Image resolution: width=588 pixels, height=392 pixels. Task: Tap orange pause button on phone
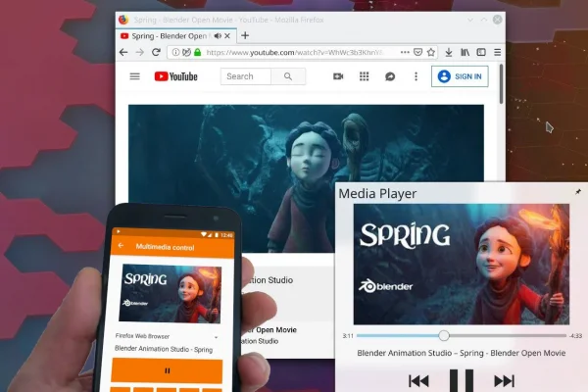coord(167,370)
